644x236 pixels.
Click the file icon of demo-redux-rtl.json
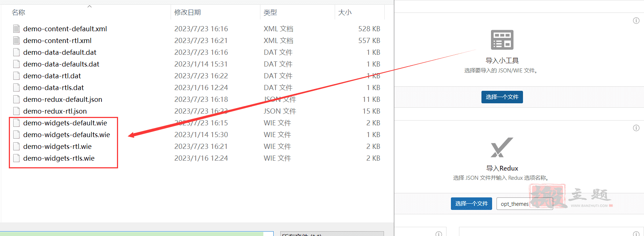(x=16, y=111)
